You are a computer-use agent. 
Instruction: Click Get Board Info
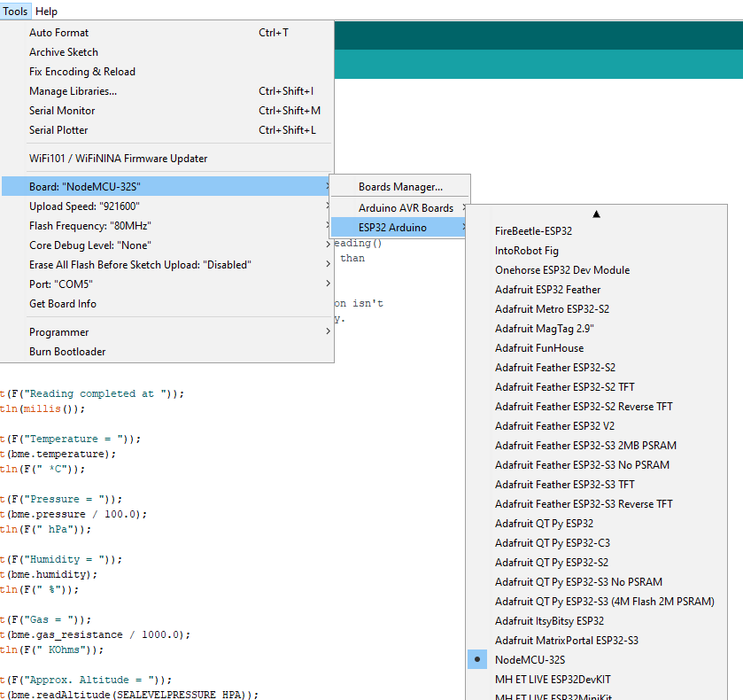[x=166, y=304]
